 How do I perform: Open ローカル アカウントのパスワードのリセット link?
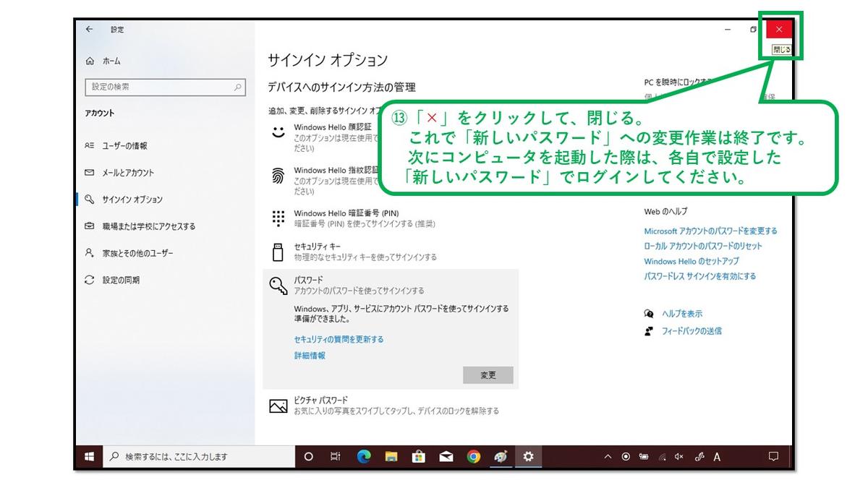click(702, 247)
